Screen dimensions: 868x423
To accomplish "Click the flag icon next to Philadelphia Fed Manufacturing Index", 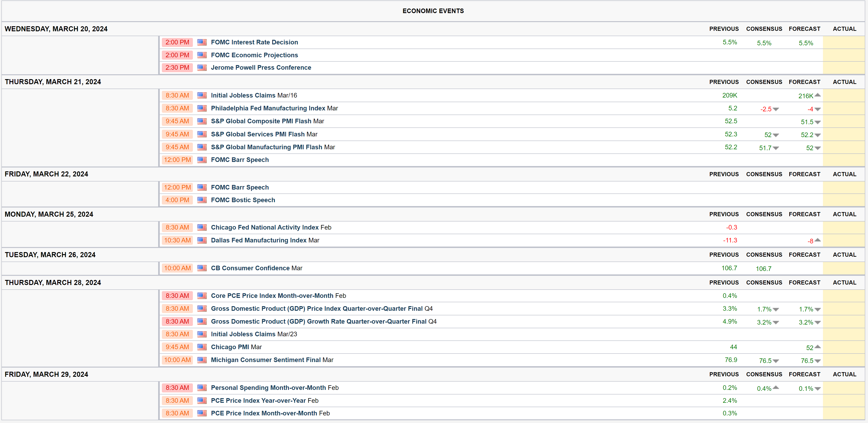I will [202, 108].
